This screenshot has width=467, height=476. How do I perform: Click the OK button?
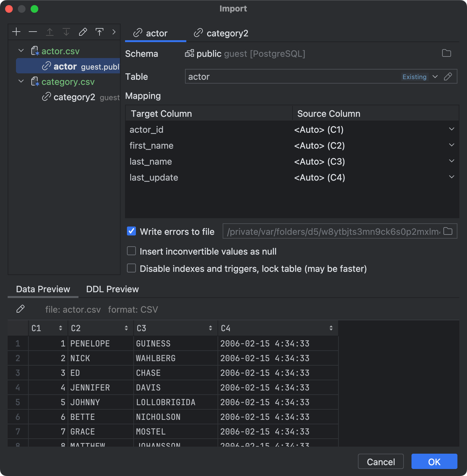click(434, 461)
